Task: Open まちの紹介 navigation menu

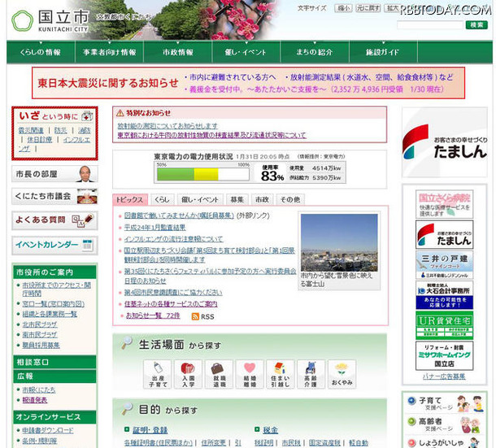Action: click(315, 52)
